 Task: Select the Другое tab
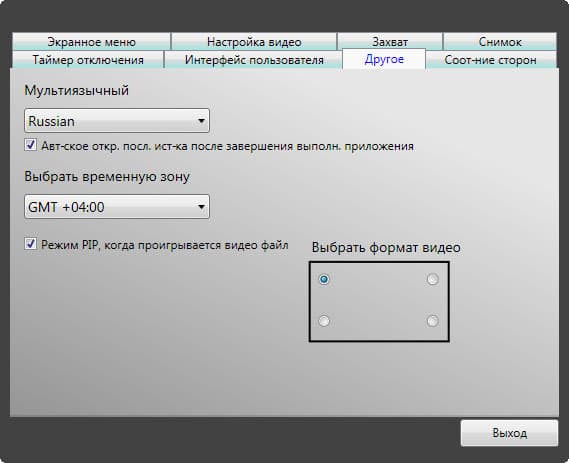(x=384, y=59)
